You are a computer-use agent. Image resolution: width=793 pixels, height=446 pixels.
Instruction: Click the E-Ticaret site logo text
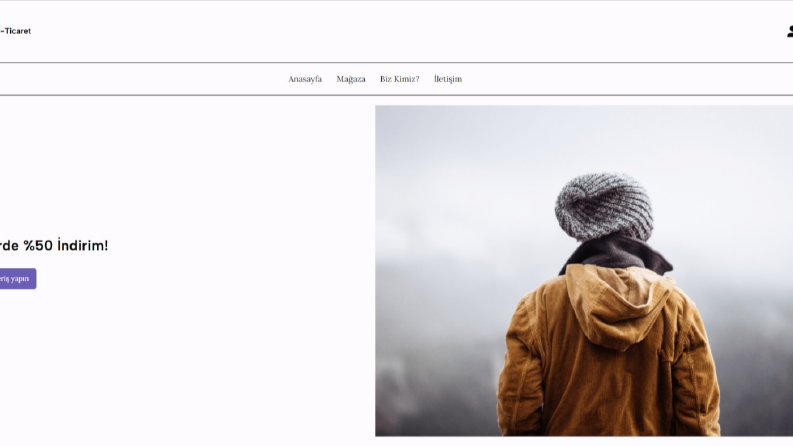[x=15, y=31]
